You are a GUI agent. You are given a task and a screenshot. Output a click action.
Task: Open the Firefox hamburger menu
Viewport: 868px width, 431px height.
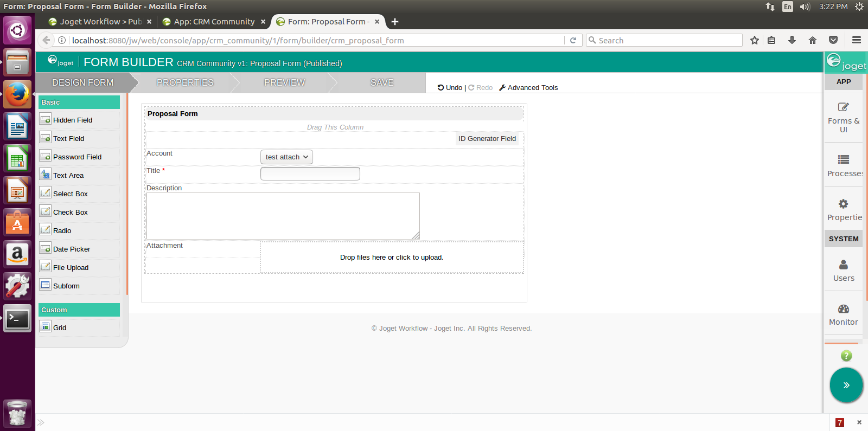point(857,40)
